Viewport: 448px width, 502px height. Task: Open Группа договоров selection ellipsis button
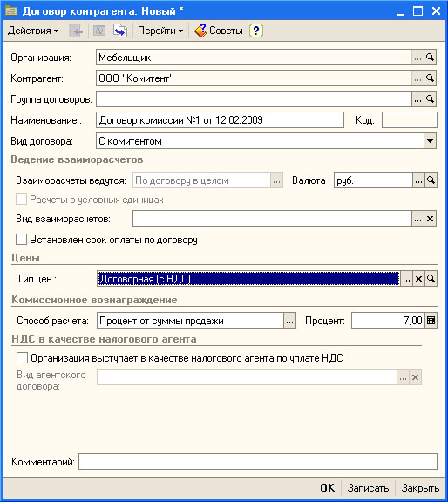coord(417,99)
